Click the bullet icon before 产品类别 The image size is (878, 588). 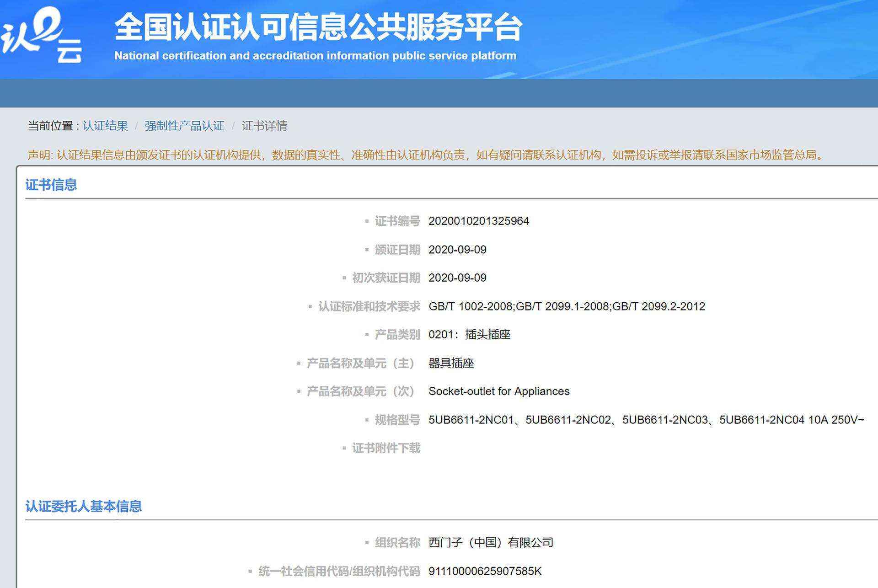(x=366, y=335)
